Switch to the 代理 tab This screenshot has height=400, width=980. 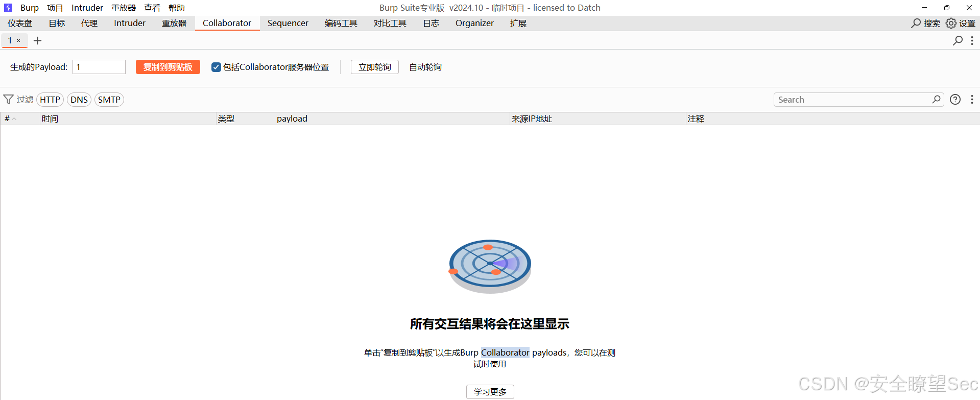coord(89,23)
